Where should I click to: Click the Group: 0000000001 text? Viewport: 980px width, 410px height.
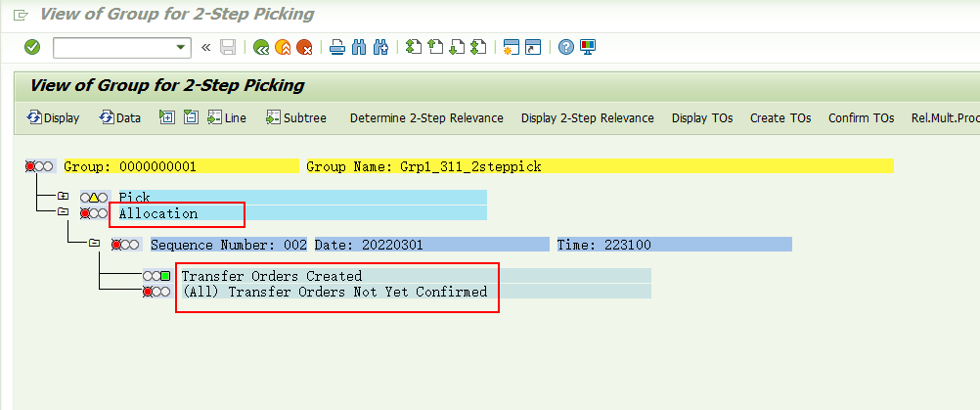tap(130, 166)
